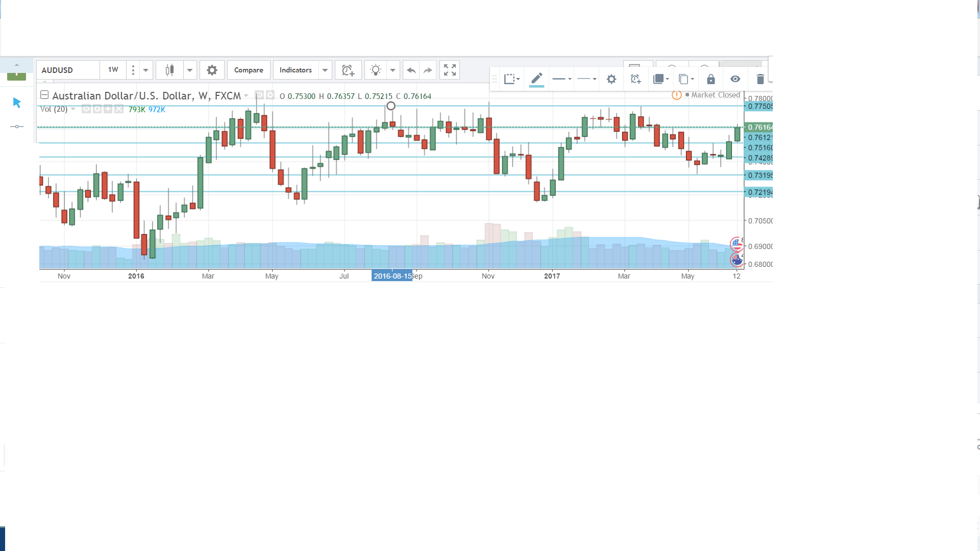Viewport: 980px width, 551px height.
Task: Hide the drawing using the eye icon
Action: 735,79
